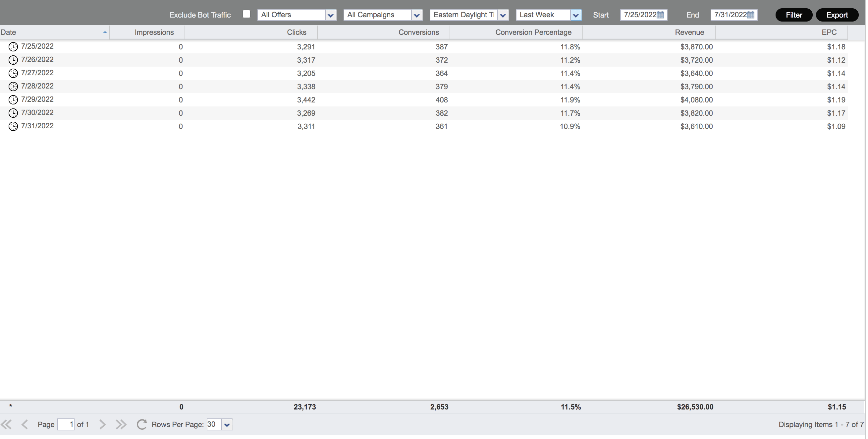Go to next page arrow
868x439 pixels.
103,425
